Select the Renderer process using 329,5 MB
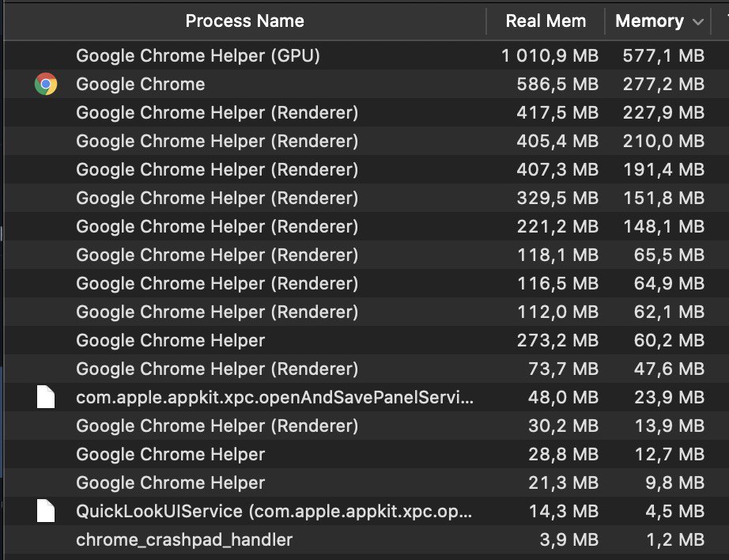 [366, 199]
